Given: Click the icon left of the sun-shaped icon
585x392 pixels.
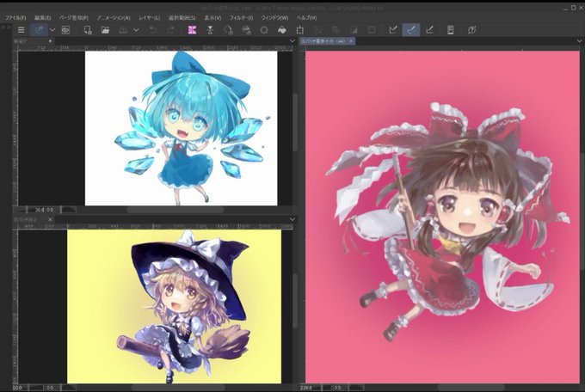Looking at the screenshot, I should click(x=246, y=30).
